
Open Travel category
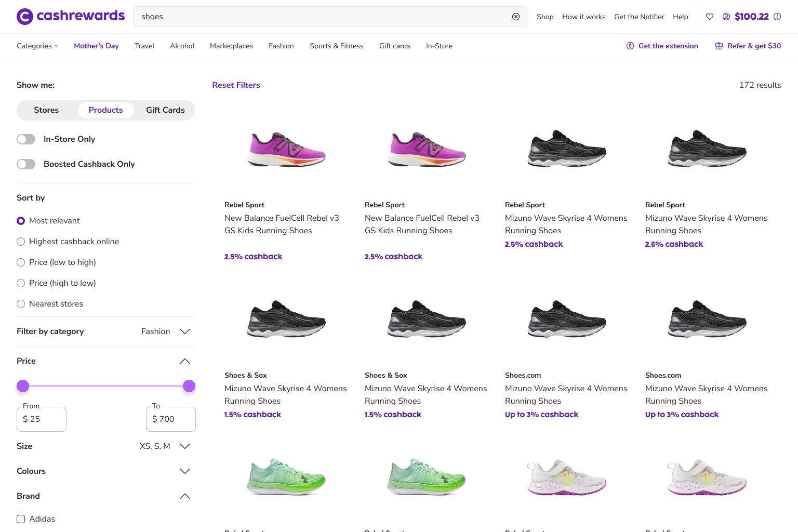144,46
